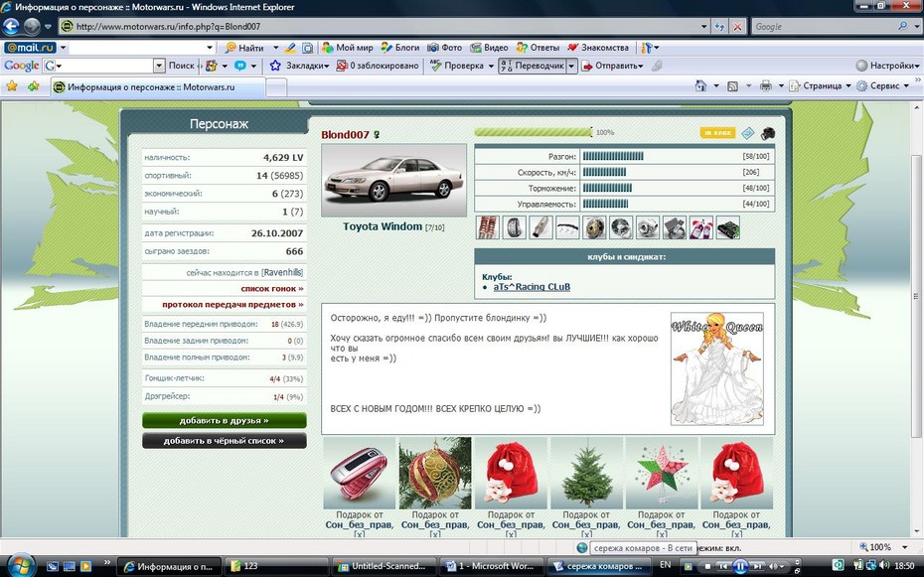Select the Motorwars.ru browser tab

[144, 86]
